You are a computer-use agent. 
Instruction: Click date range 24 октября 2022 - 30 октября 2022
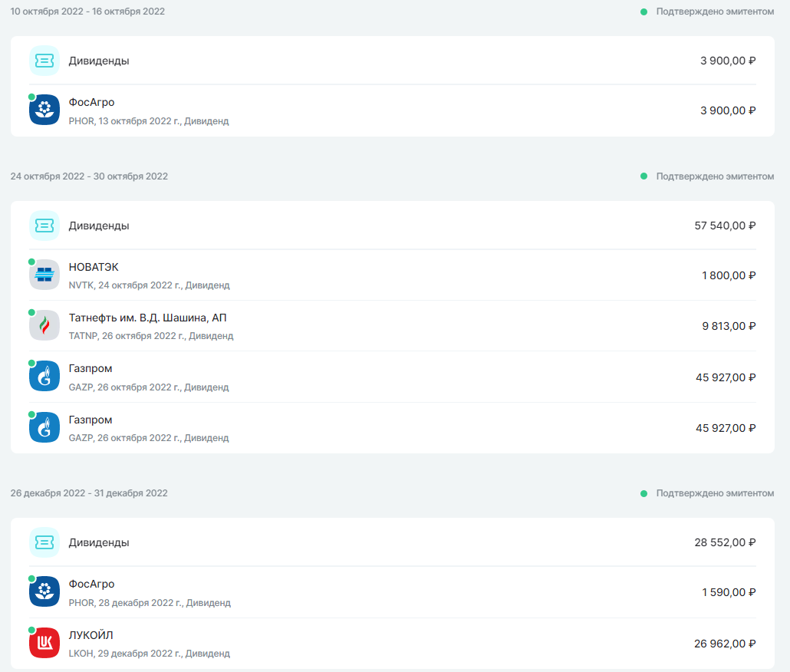(89, 176)
